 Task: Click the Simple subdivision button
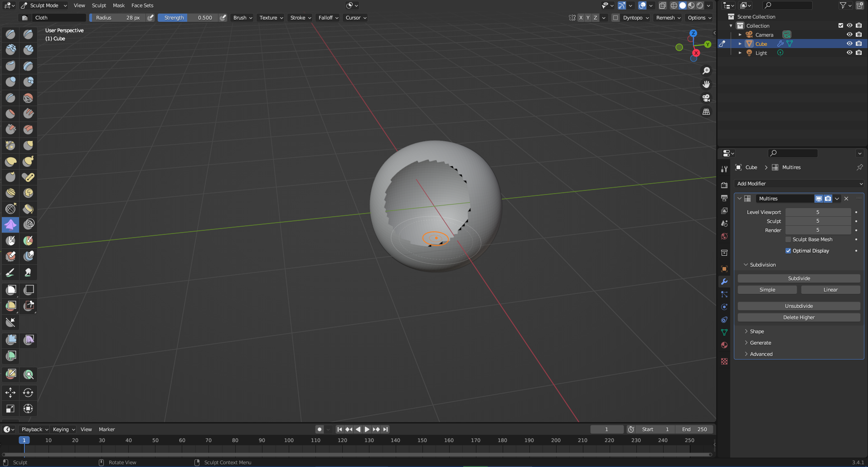coord(767,290)
